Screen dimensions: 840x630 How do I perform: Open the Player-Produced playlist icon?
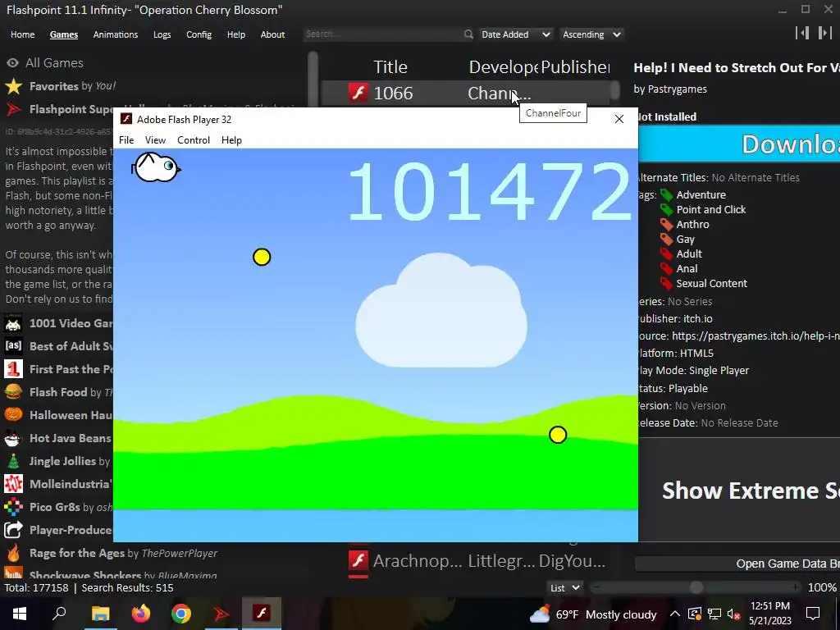13,530
